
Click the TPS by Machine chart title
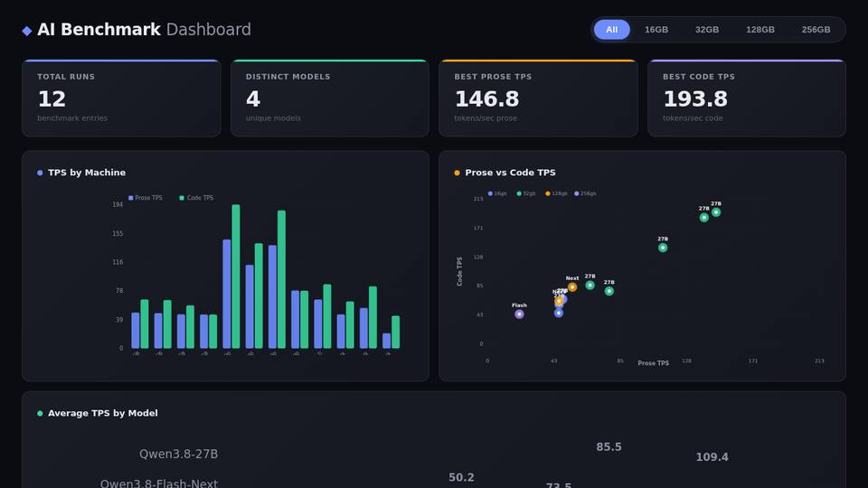(87, 173)
